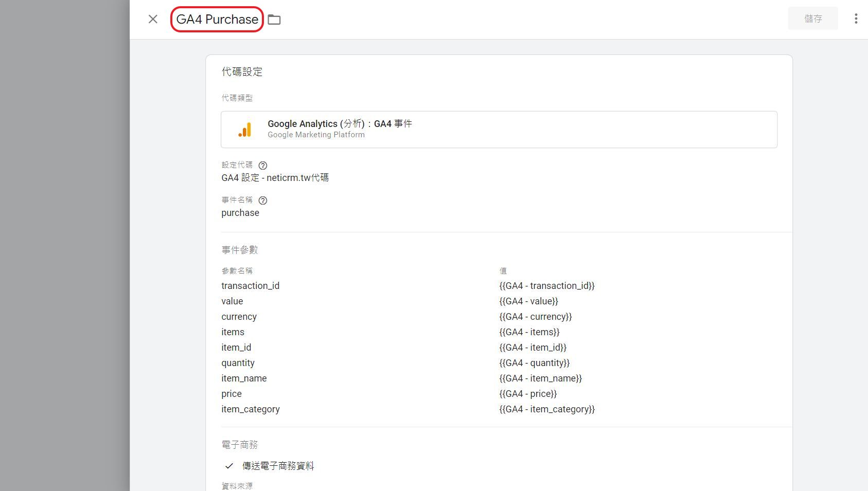Click {{GA4 - item_name}} variable

point(540,378)
